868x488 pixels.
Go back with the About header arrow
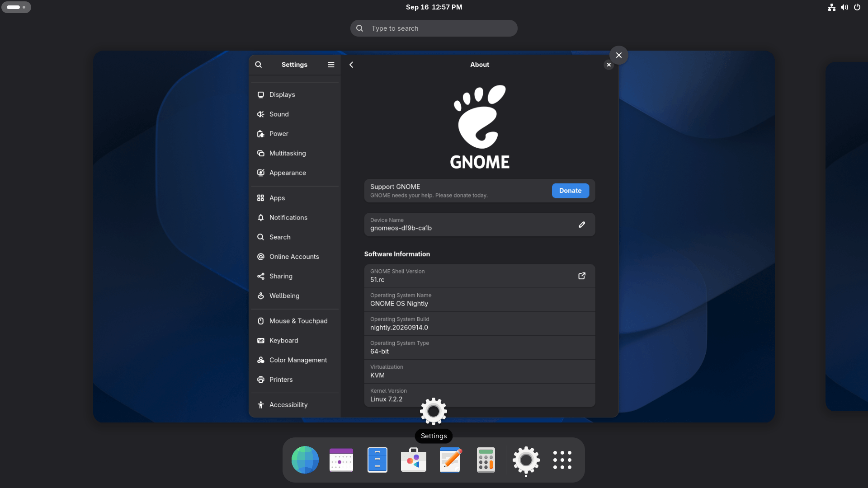tap(351, 65)
